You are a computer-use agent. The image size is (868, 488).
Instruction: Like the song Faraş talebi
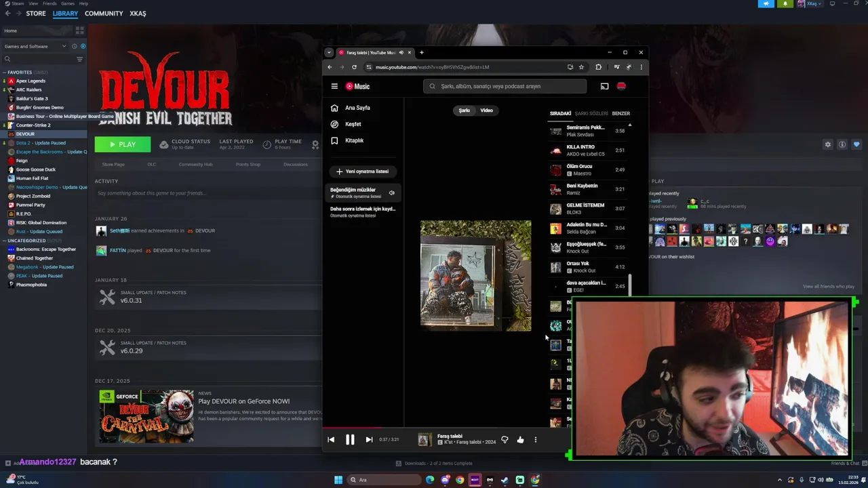point(520,440)
